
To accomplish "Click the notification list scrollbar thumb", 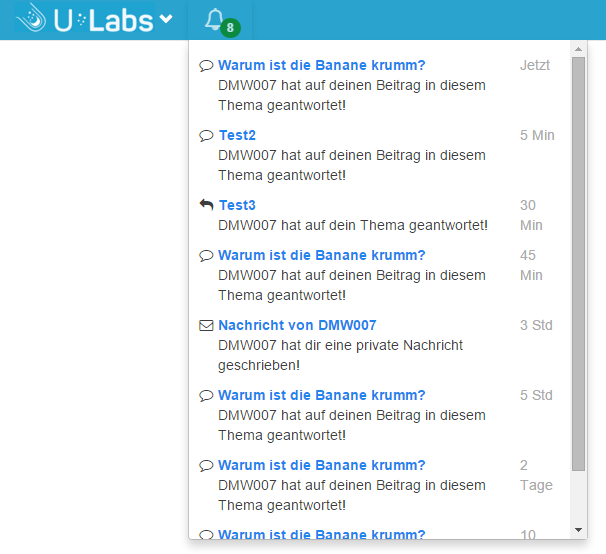I will (x=579, y=260).
